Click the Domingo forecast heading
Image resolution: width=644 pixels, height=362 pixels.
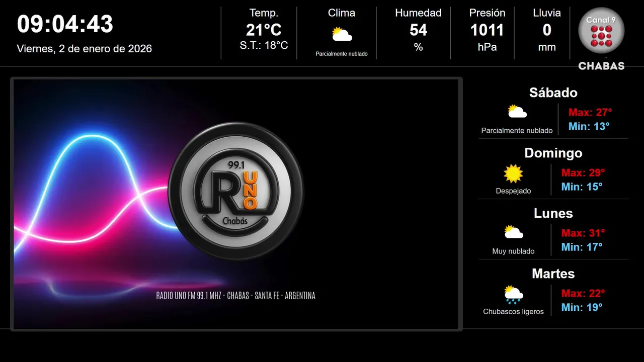click(553, 153)
